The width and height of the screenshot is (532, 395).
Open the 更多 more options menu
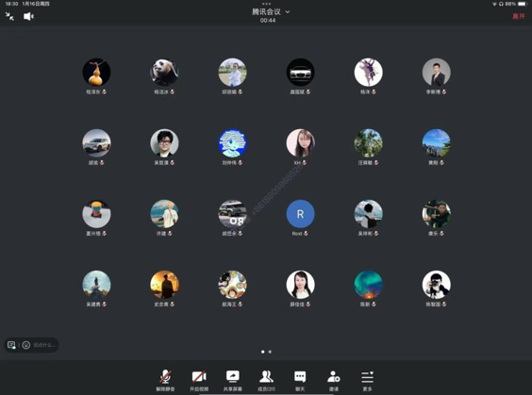coord(368,381)
